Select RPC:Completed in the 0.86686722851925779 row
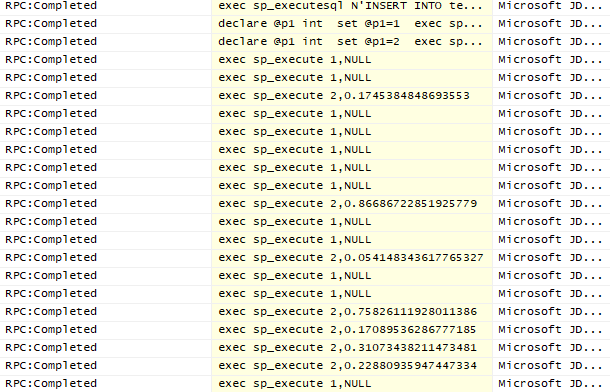610x392 pixels. tap(51, 204)
